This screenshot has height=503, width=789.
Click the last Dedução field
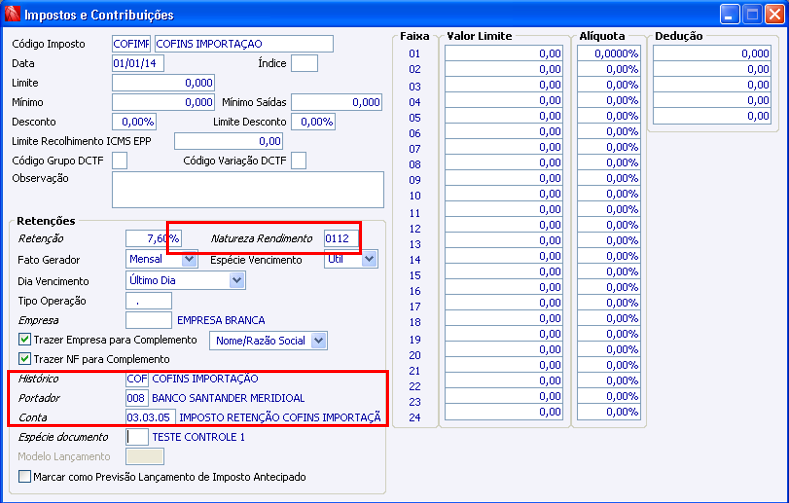[712, 116]
